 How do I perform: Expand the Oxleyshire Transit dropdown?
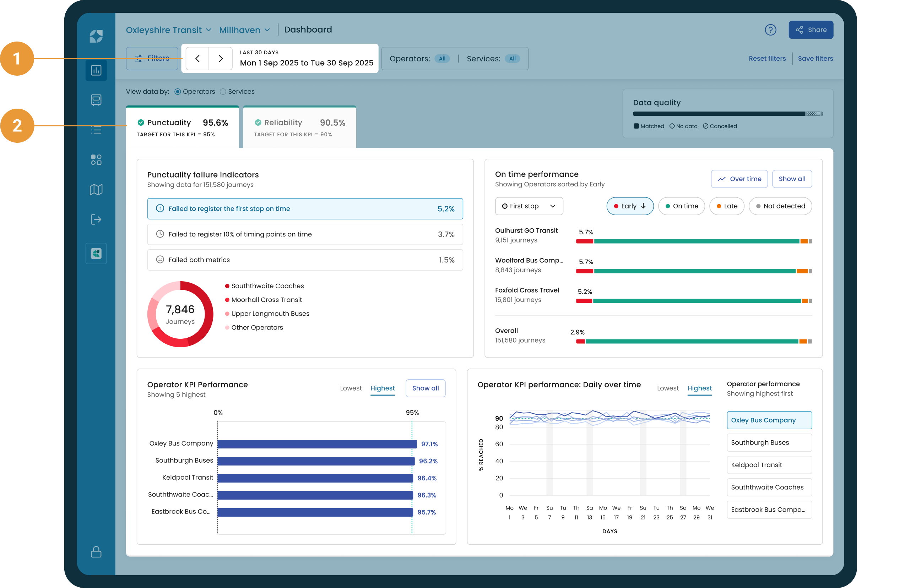pos(168,30)
